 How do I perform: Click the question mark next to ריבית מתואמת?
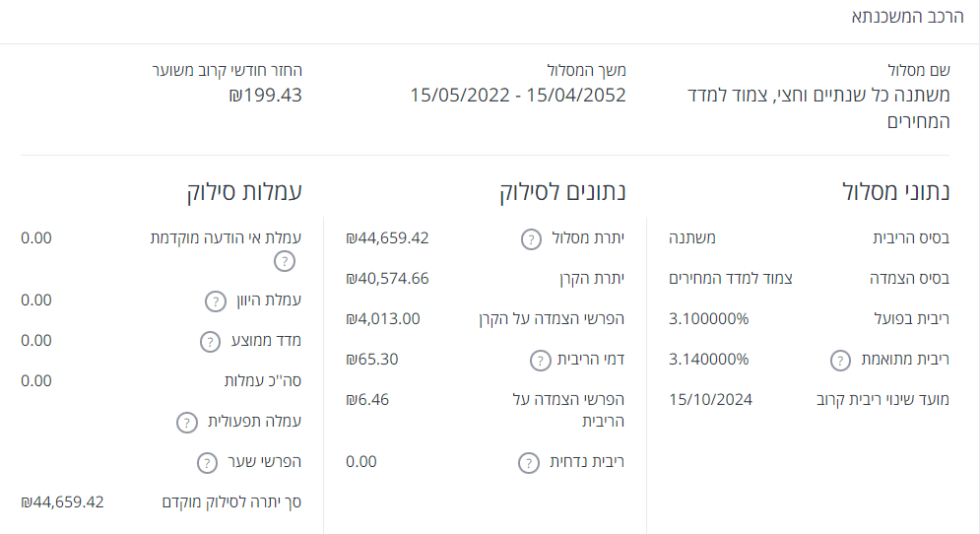[839, 360]
